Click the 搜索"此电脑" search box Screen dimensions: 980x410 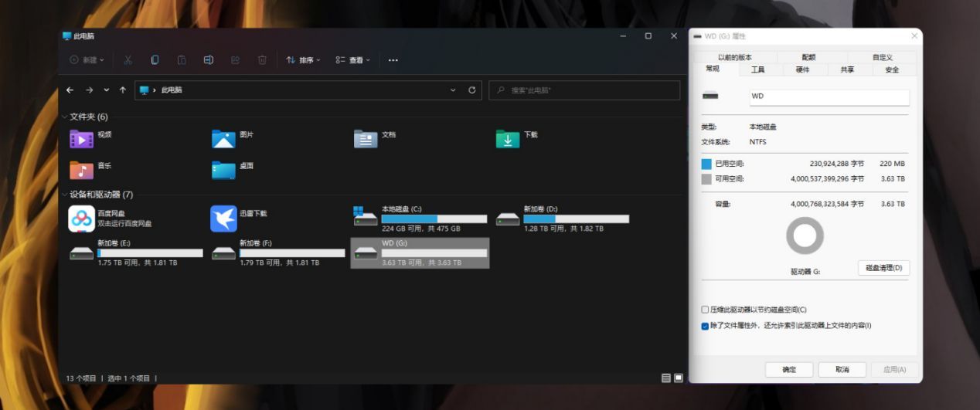(584, 90)
